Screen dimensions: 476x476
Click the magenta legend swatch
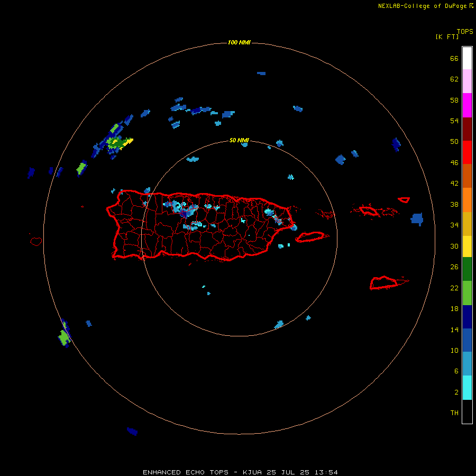coord(467,105)
